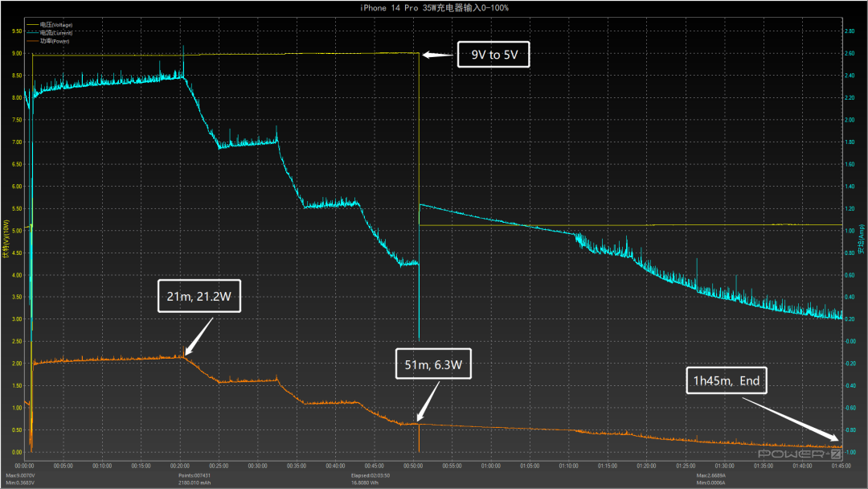Screen dimensions: 868x489
Task: Click the 00:00:00 time axis label
Action: tap(24, 466)
